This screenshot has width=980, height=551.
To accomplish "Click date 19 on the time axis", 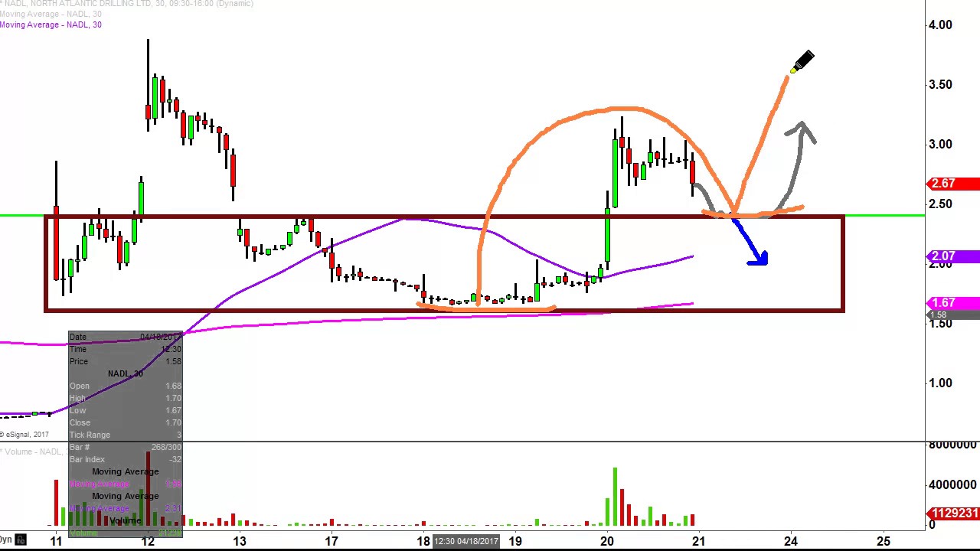I will [515, 541].
